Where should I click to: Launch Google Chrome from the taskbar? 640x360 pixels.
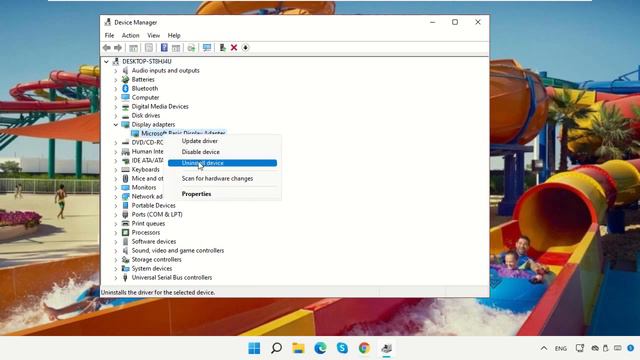click(364, 348)
